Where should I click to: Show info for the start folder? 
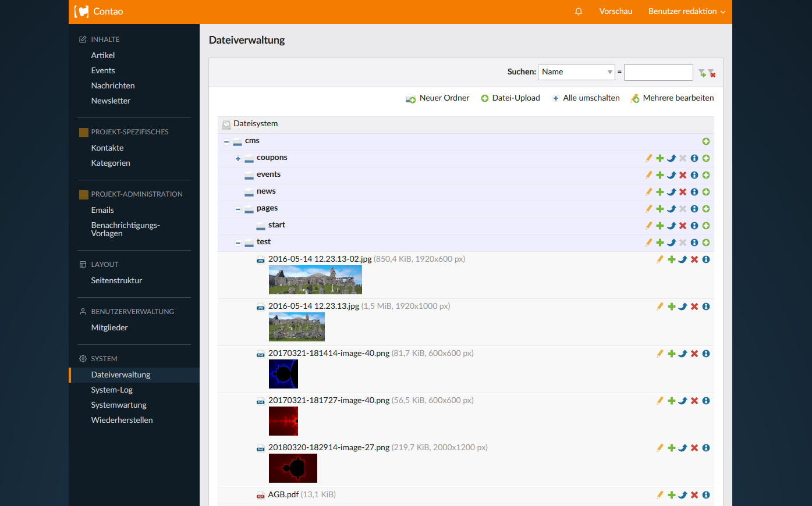(694, 226)
